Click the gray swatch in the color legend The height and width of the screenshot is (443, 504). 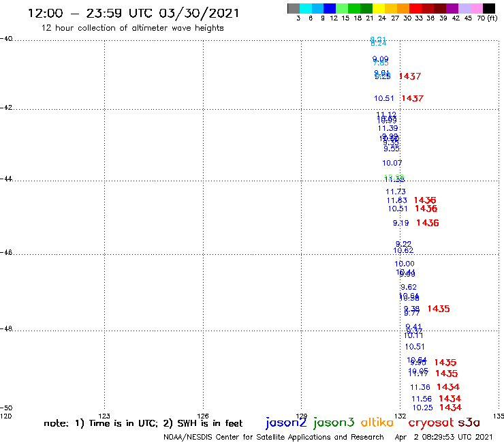coord(294,8)
